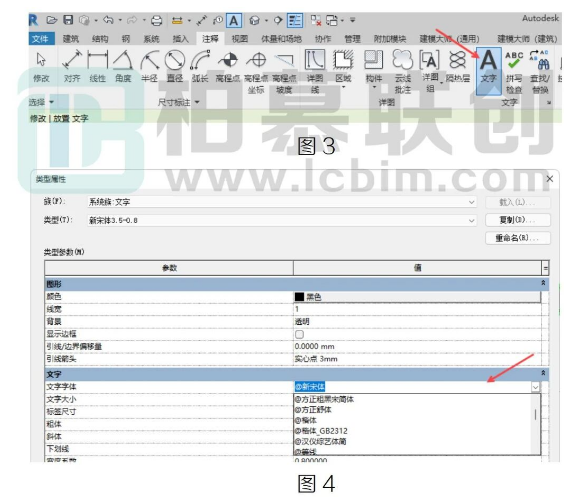This screenshot has height=497, width=564.
Task: Select @方正舒体 from font list
Action: coord(313,410)
